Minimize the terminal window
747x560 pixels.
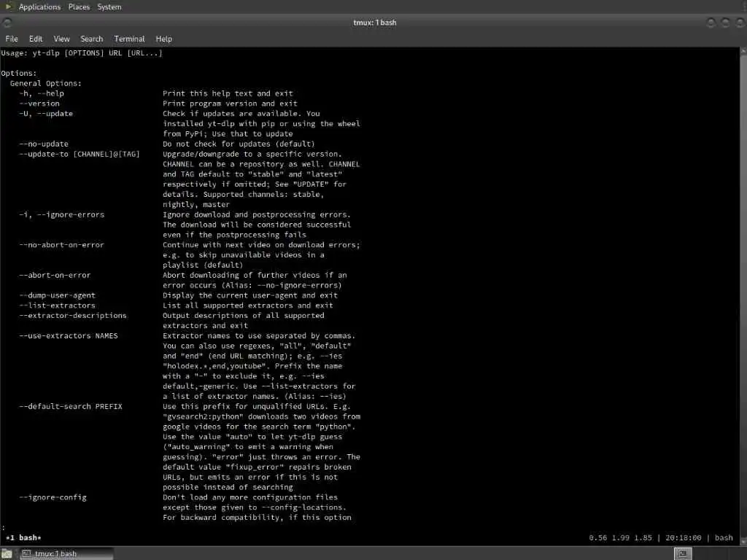tap(711, 23)
